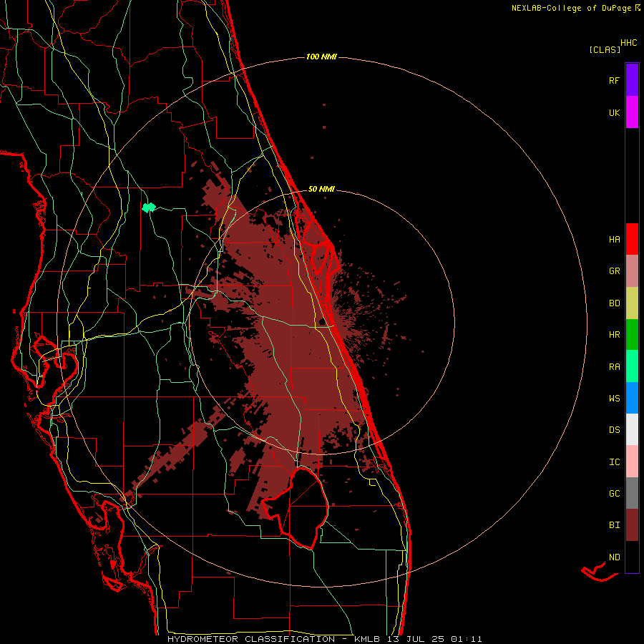
Task: Click the purple RF legend color swatch
Action: click(632, 80)
